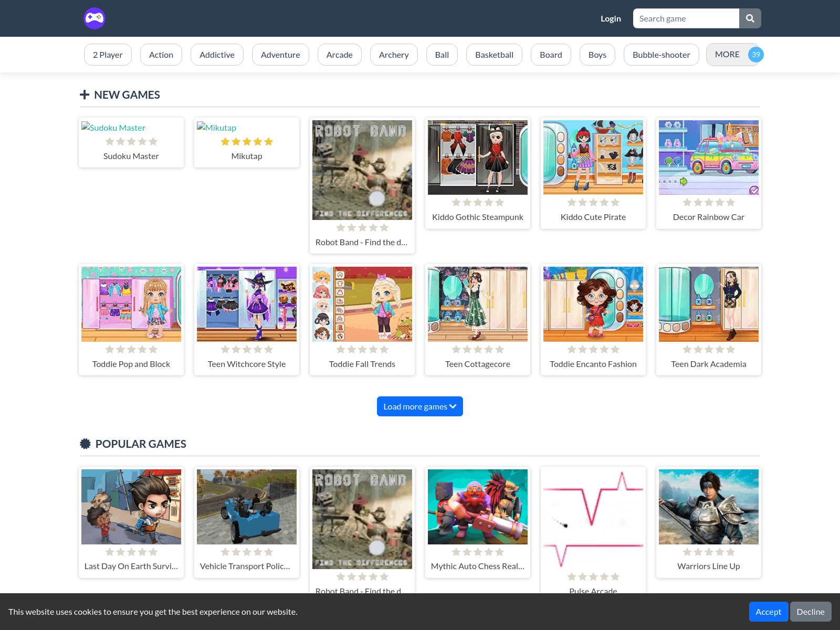Open the MORE categories dropdown
This screenshot has width=840, height=630.
(x=727, y=54)
